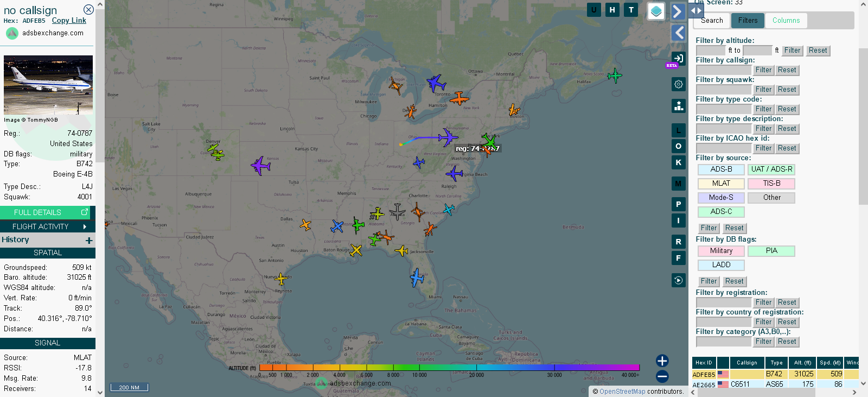The image size is (868, 397).
Task: Close the selected aircraft info panel
Action: pyautogui.click(x=88, y=10)
